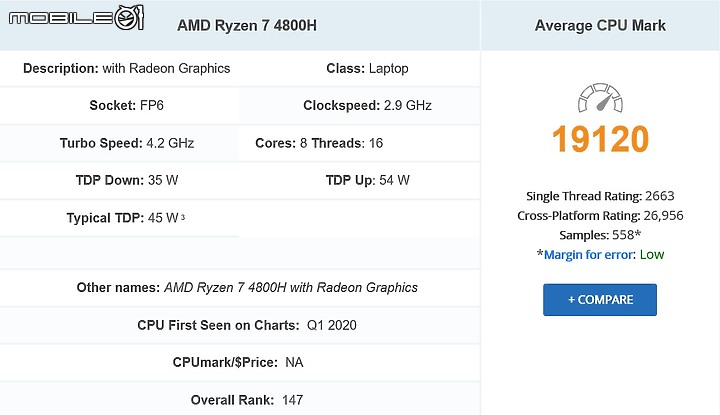Viewport: 720px width, 415px height.
Task: Select the 19120 CPU mark score
Action: (600, 139)
